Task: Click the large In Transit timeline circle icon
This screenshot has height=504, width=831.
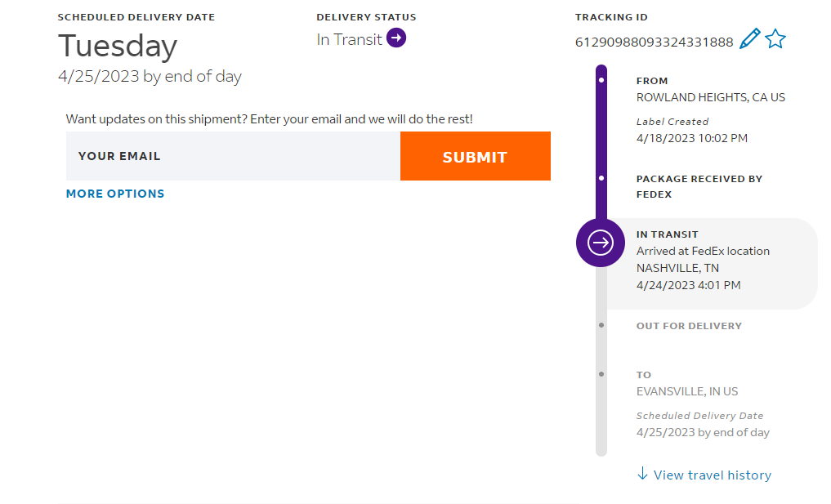Action: click(x=601, y=243)
